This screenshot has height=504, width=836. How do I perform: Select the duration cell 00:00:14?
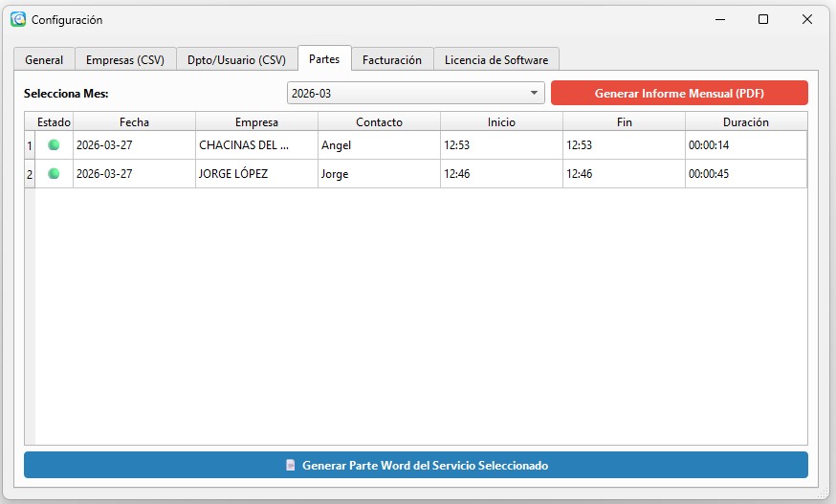(x=746, y=145)
